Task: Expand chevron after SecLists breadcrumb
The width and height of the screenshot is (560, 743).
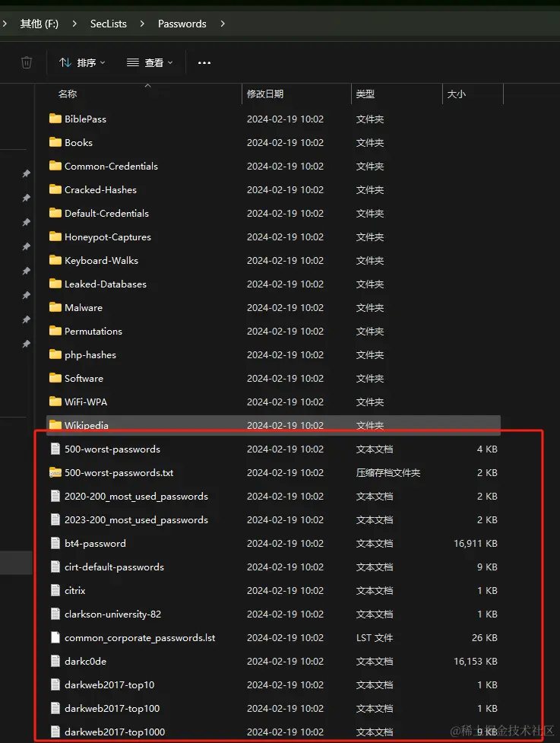Action: (142, 24)
